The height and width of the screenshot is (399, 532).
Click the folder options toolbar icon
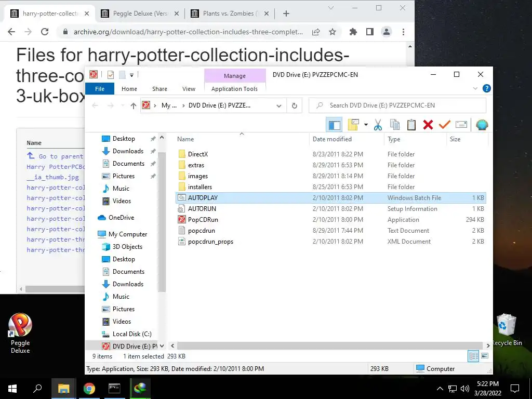click(x=353, y=125)
